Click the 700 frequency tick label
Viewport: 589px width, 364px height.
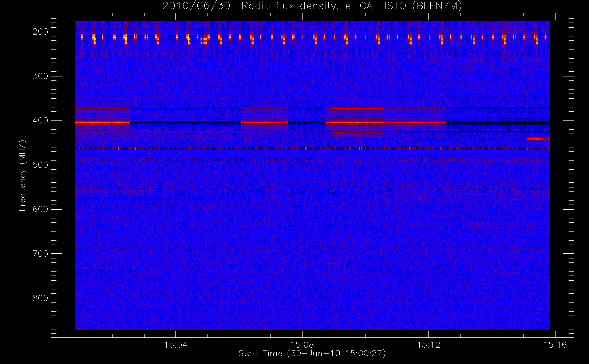(x=40, y=254)
